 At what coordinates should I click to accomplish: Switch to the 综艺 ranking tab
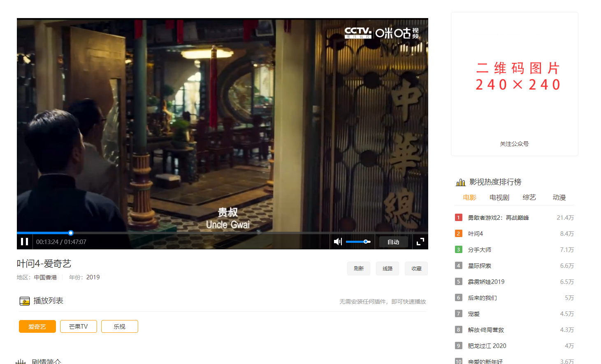pos(529,198)
